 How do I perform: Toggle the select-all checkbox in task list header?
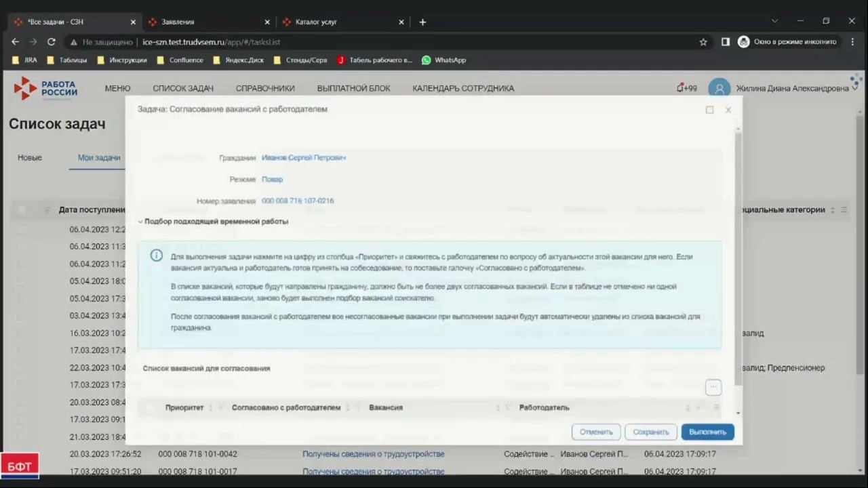(22, 210)
